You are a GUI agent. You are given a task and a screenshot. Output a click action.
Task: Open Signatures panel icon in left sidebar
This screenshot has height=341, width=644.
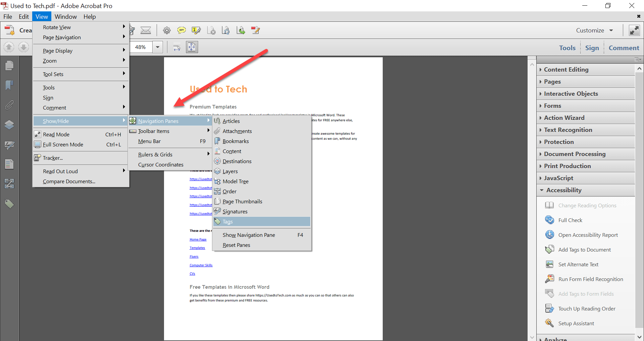click(x=9, y=145)
